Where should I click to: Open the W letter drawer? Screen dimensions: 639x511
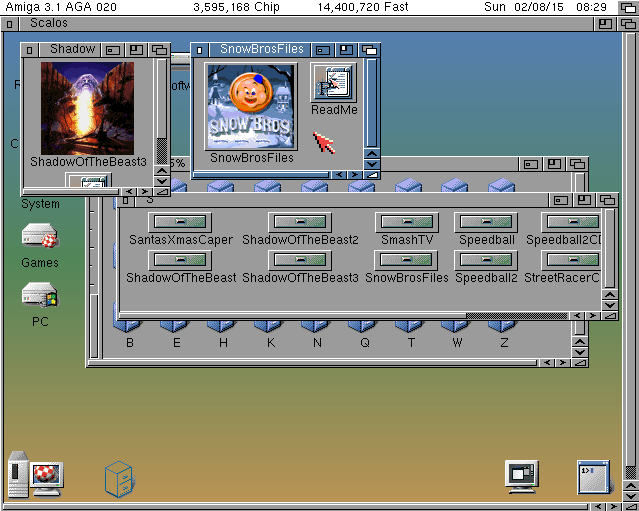coord(456,326)
